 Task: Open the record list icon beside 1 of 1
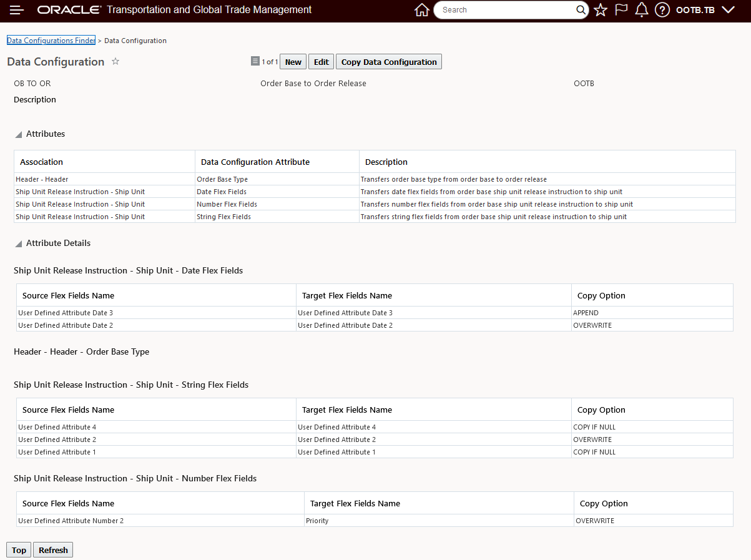click(x=255, y=61)
